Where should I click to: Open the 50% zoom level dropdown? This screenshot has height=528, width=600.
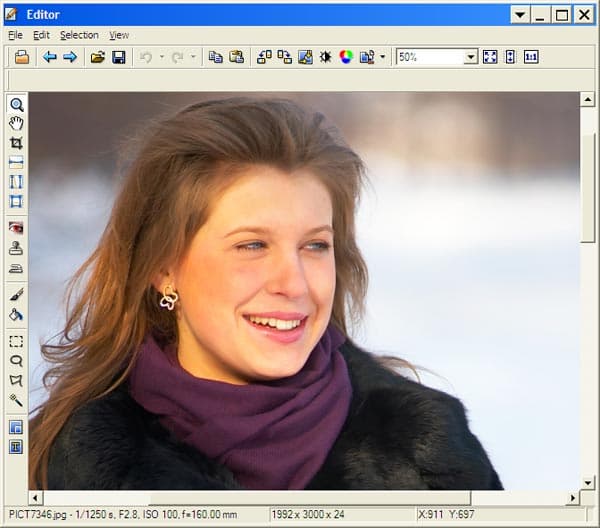[471, 57]
